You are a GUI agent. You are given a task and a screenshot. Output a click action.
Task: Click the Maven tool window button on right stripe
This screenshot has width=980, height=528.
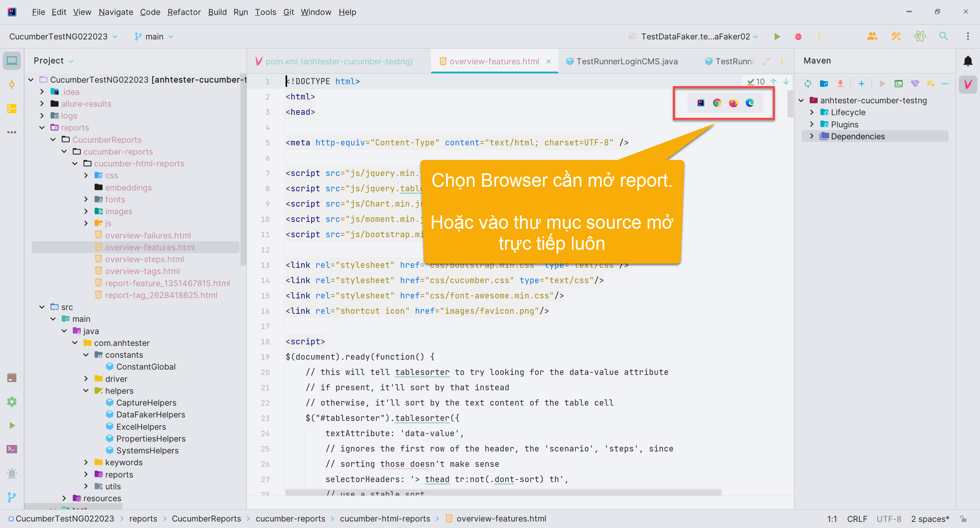(x=968, y=85)
